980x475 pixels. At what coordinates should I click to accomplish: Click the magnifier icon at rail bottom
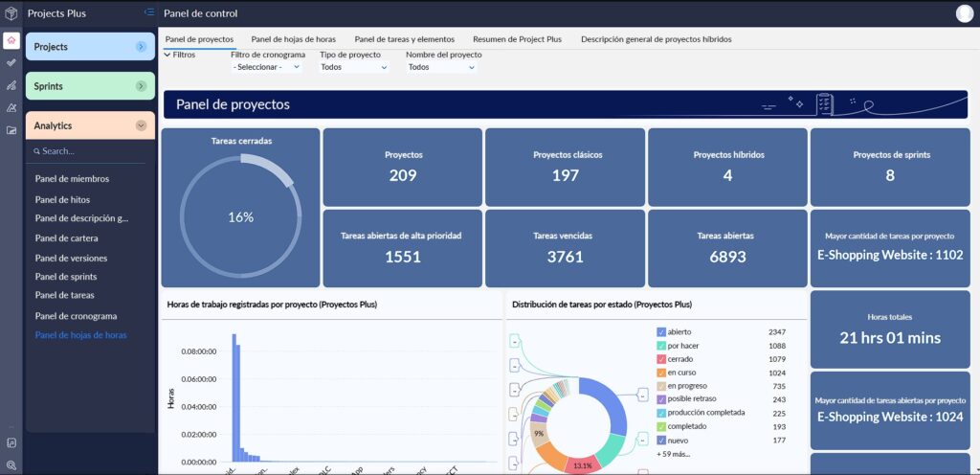[x=11, y=464]
